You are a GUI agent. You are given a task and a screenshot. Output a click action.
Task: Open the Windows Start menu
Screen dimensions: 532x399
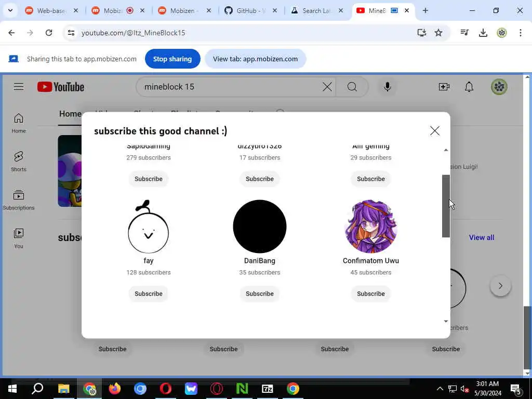coord(12,389)
